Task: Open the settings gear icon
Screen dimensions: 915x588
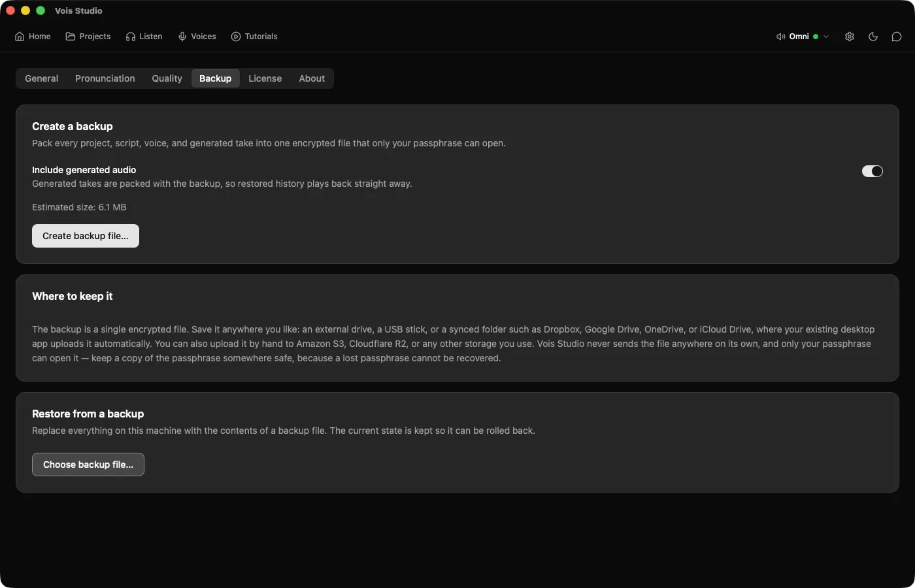Action: (850, 37)
